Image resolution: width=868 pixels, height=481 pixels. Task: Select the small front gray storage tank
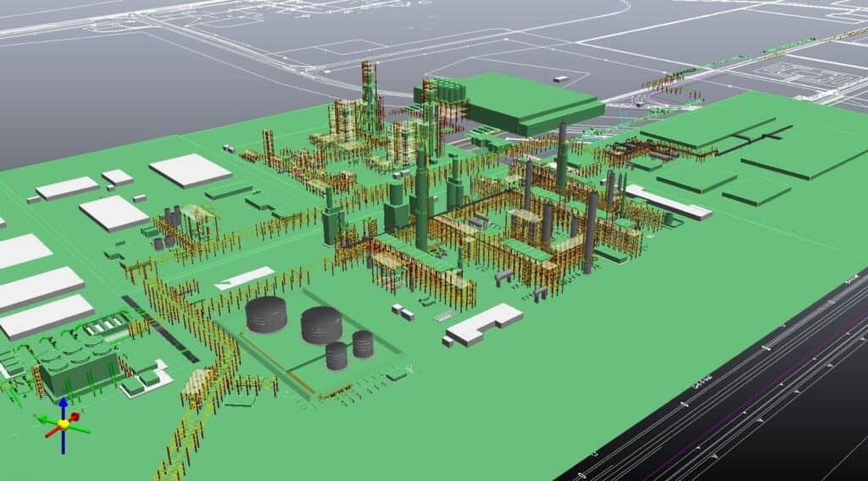[337, 355]
